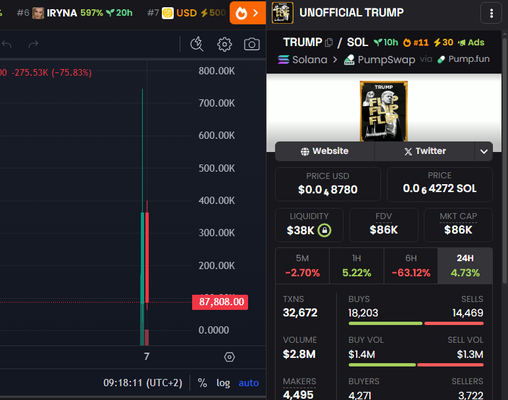508x400 pixels.
Task: Copy the TRUMP token address icon
Action: tap(329, 42)
